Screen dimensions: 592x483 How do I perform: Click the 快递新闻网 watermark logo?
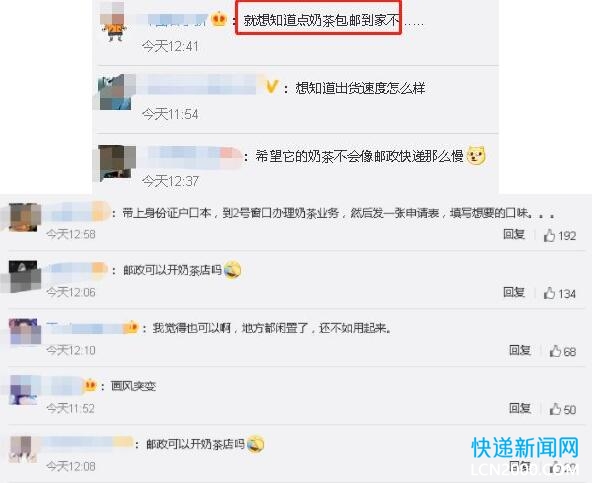(x=525, y=448)
